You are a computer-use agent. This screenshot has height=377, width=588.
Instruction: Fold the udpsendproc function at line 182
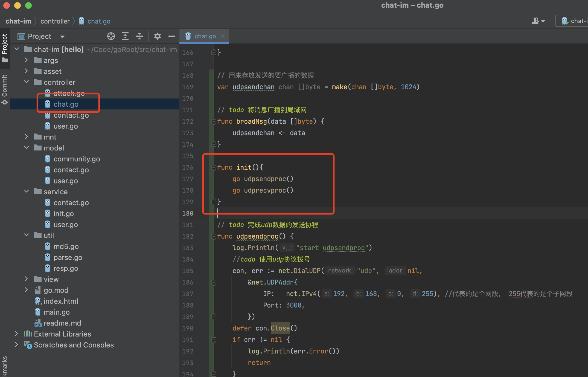(x=214, y=236)
